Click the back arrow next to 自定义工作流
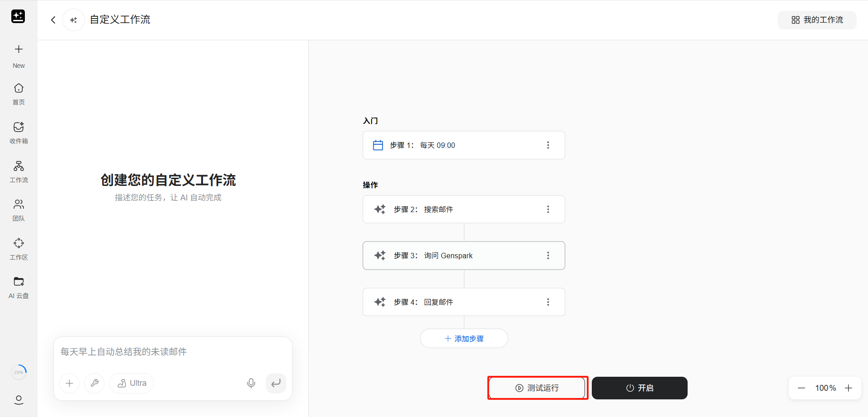The width and height of the screenshot is (868, 417). coord(53,20)
